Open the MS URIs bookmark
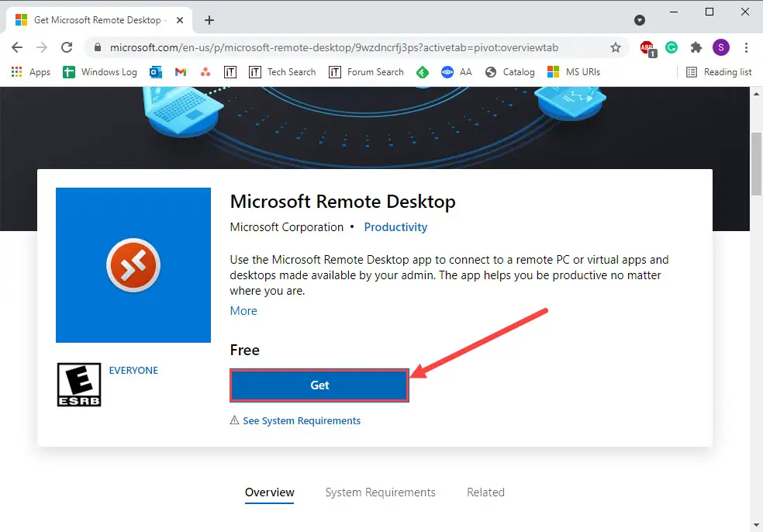 [574, 72]
